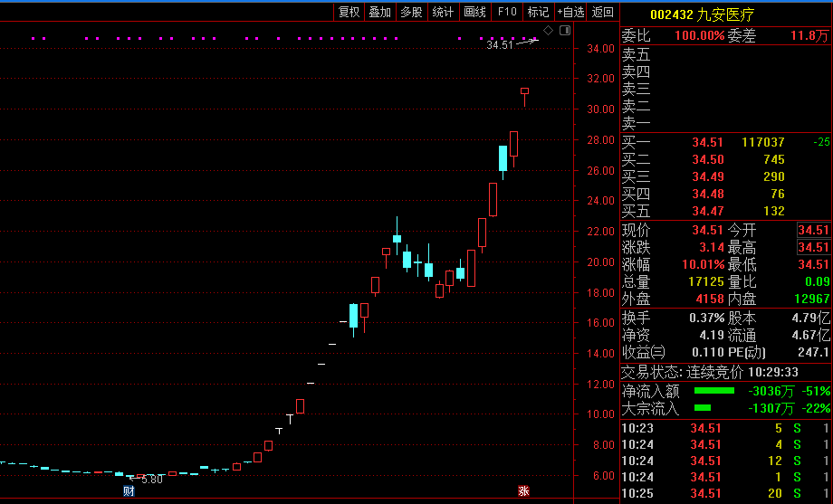This screenshot has width=833, height=504.
Task: Click 叠加 to overlay another stock
Action: click(380, 12)
